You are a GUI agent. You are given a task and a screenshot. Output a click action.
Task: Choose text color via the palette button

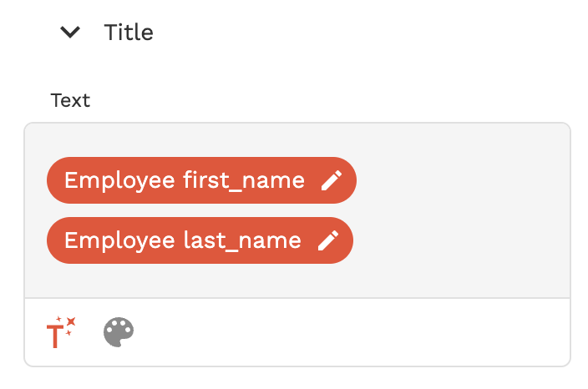tap(119, 332)
